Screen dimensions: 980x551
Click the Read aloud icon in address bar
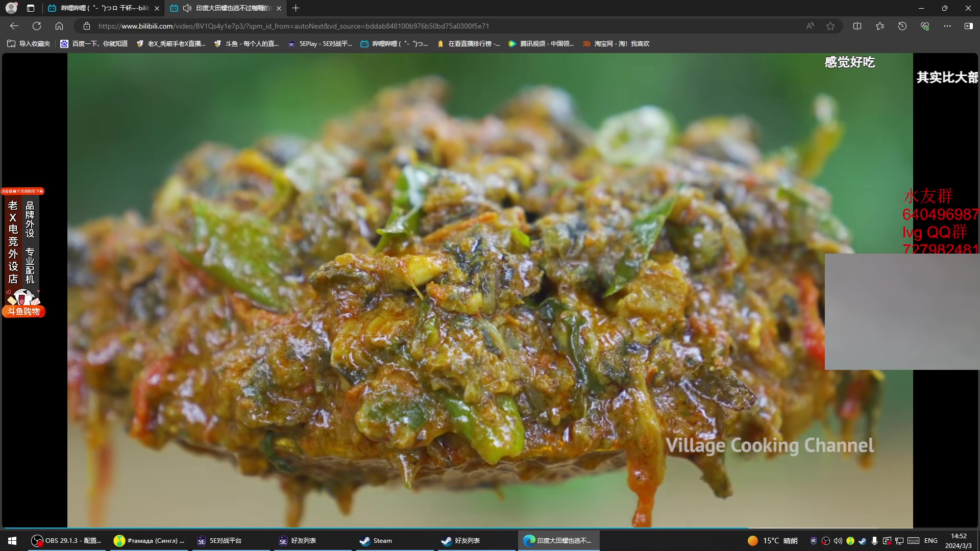coord(810,26)
